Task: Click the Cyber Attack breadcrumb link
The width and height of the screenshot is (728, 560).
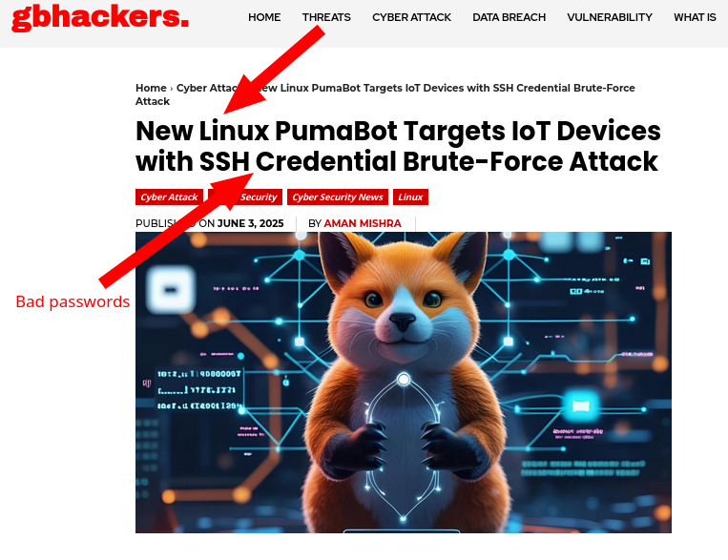Action: click(x=208, y=88)
